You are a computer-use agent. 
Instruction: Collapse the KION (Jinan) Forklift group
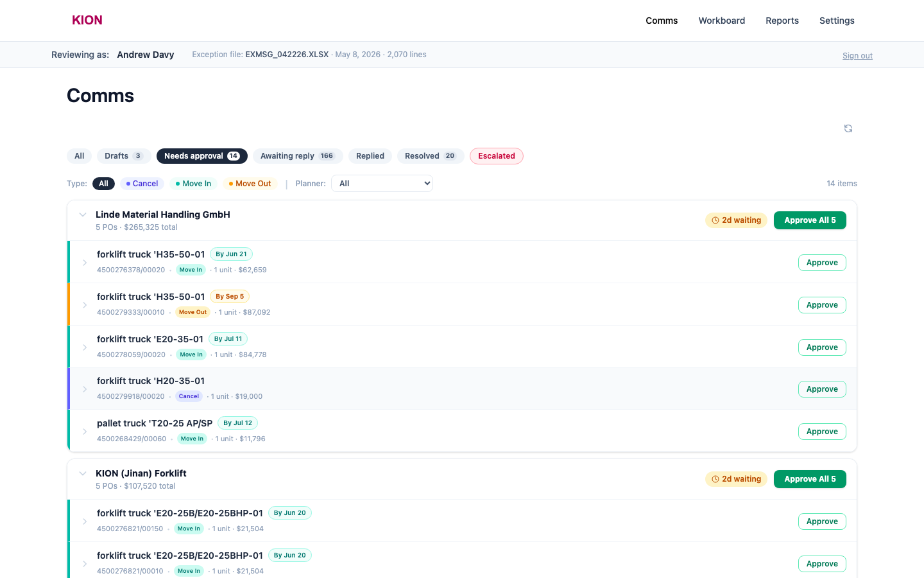[x=83, y=473]
